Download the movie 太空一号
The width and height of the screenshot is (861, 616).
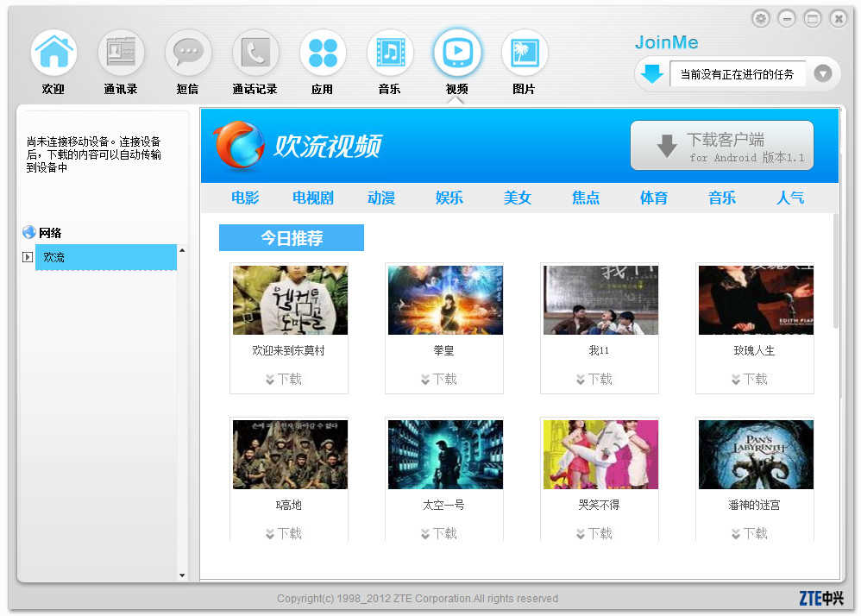[439, 533]
